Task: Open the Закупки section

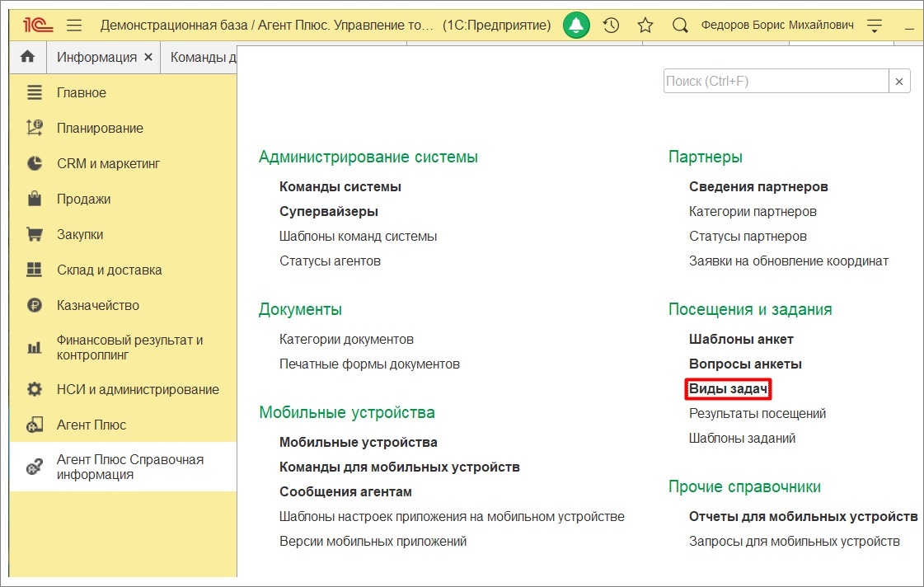Action: pos(80,234)
